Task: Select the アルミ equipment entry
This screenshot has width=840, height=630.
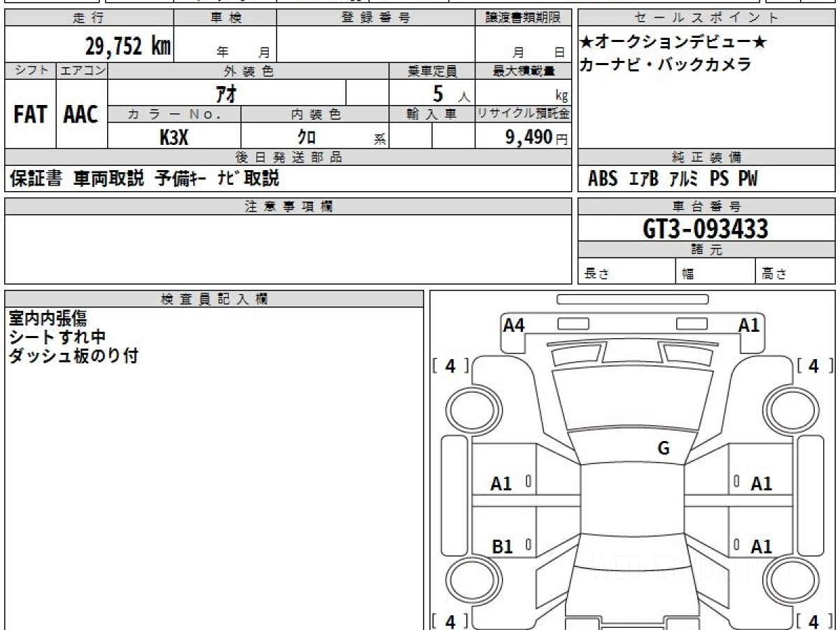Action: click(684, 179)
